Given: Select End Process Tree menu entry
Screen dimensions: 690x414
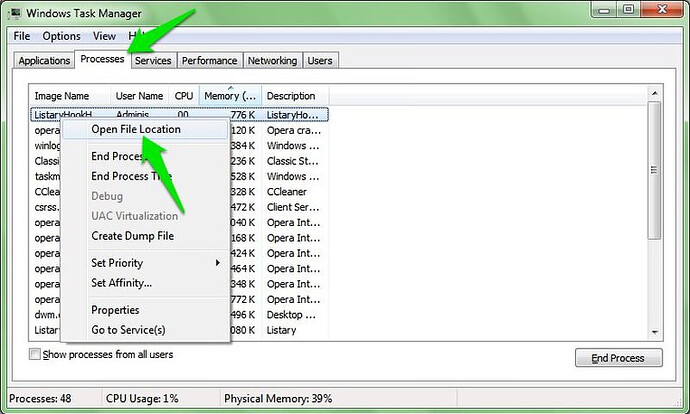Looking at the screenshot, I should click(145, 176).
